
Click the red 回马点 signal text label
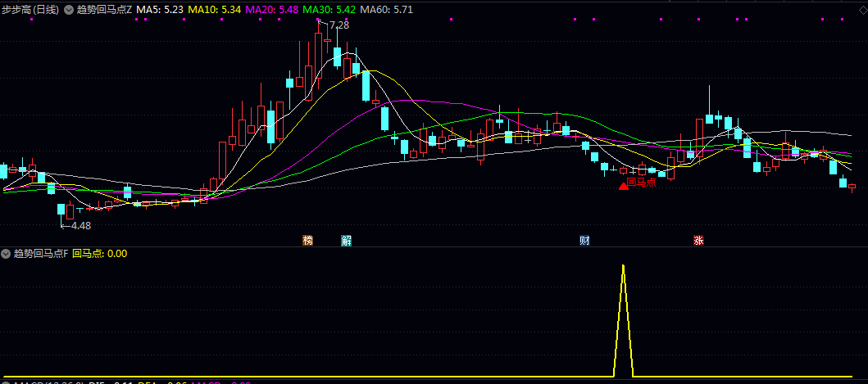[x=642, y=182]
